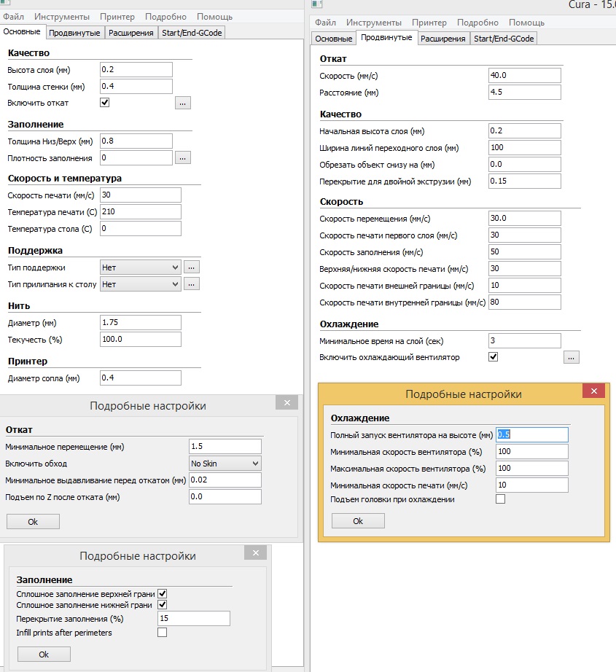Click Температура печати input field
616x672 pixels.
pos(141,211)
